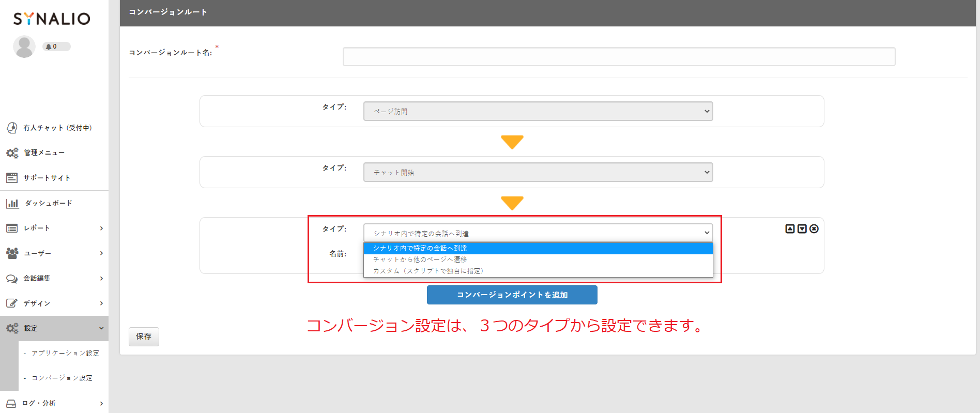Click the 保存 button
Viewport: 980px width, 413px height.
144,336
